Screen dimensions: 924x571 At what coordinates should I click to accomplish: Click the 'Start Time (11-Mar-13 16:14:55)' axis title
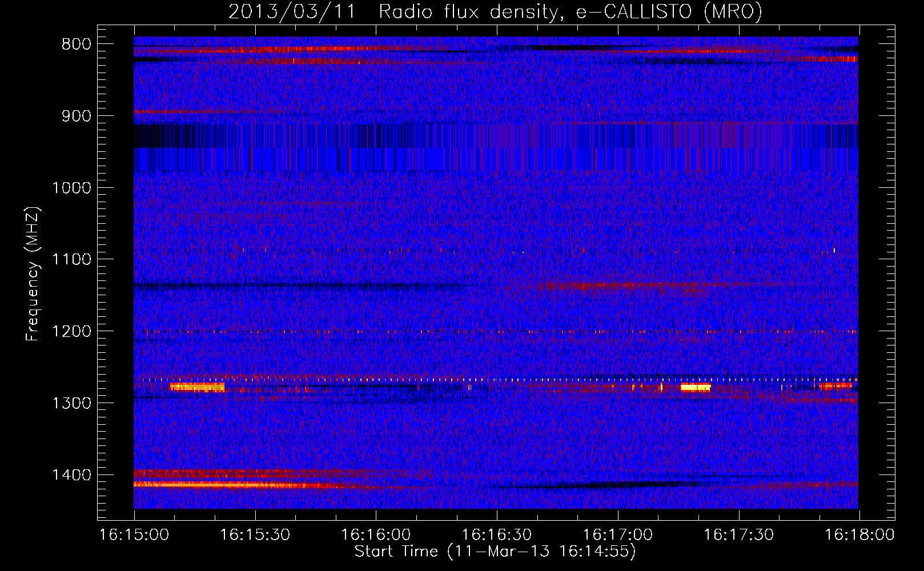click(495, 552)
